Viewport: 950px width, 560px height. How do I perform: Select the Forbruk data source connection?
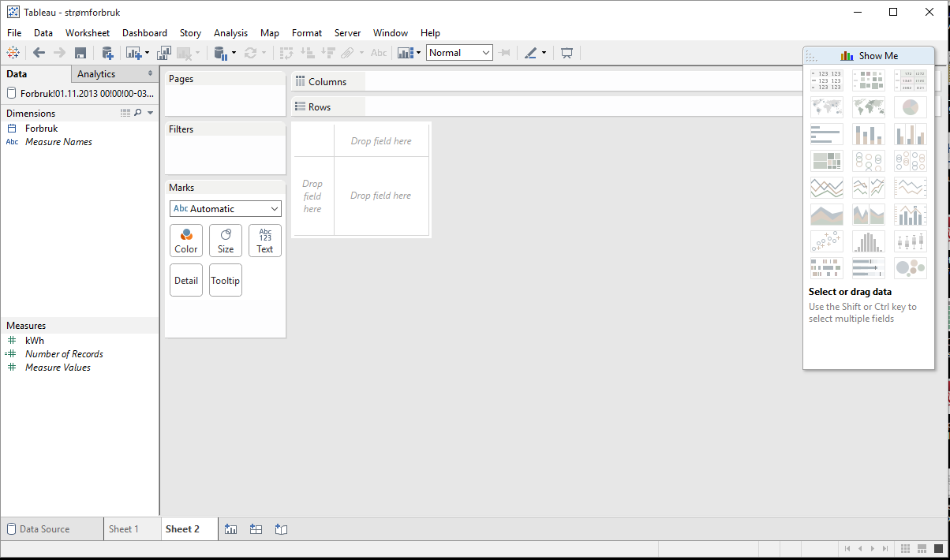click(x=79, y=93)
